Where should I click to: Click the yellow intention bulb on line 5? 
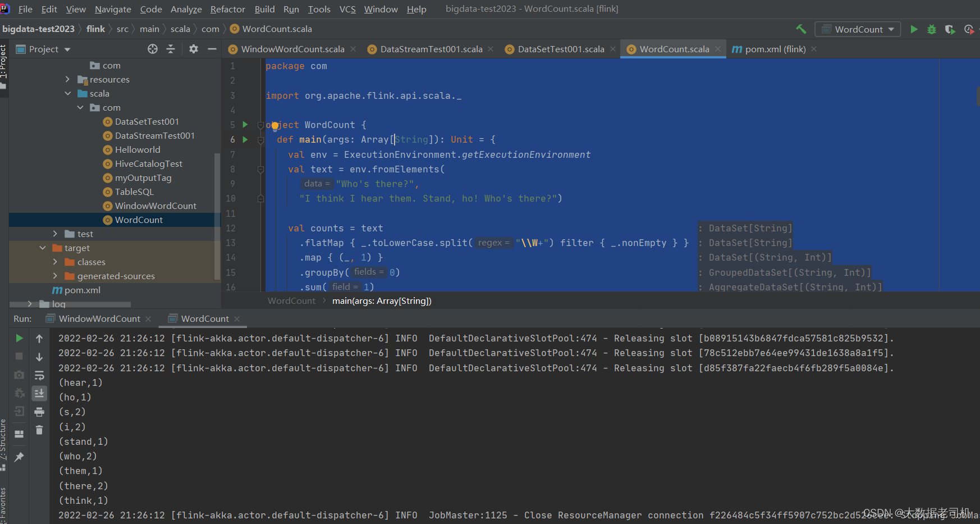coord(275,126)
